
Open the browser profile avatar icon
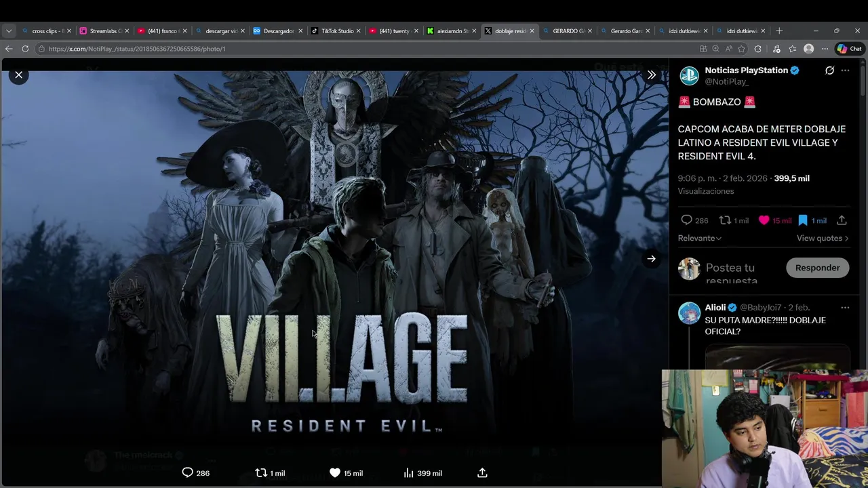pyautogui.click(x=808, y=49)
